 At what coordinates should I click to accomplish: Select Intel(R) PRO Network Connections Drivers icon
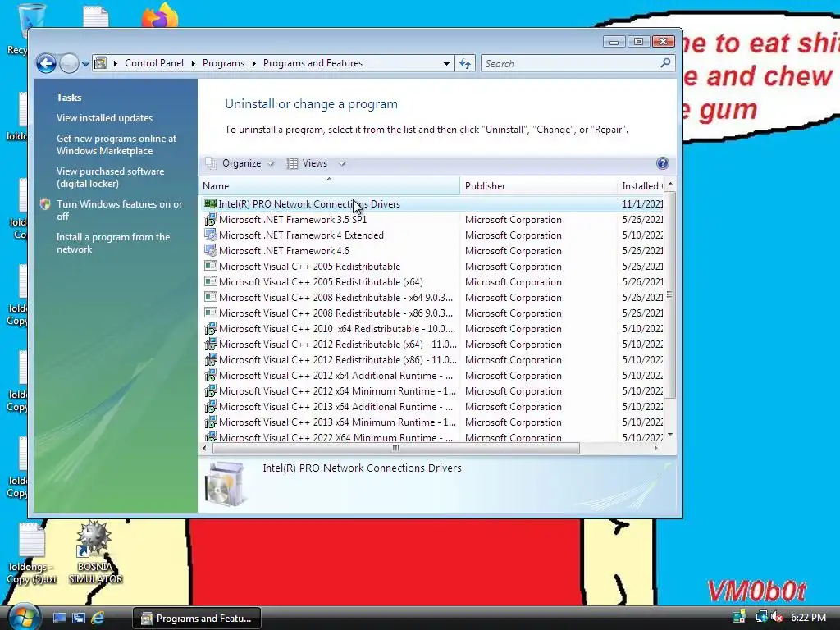[x=211, y=204]
